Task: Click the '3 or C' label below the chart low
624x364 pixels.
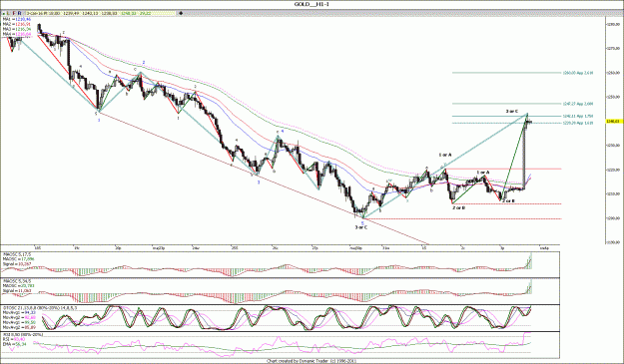Action: click(361, 227)
